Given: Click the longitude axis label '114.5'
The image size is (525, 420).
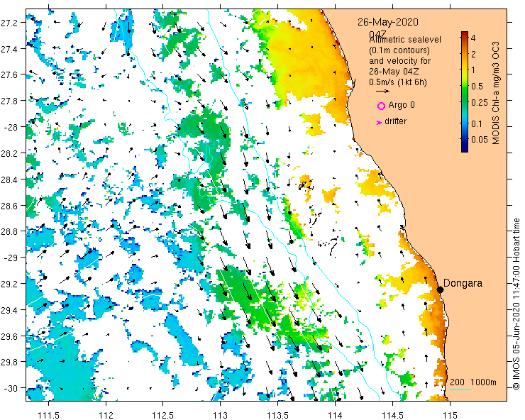Looking at the screenshot, I should tap(392, 416).
